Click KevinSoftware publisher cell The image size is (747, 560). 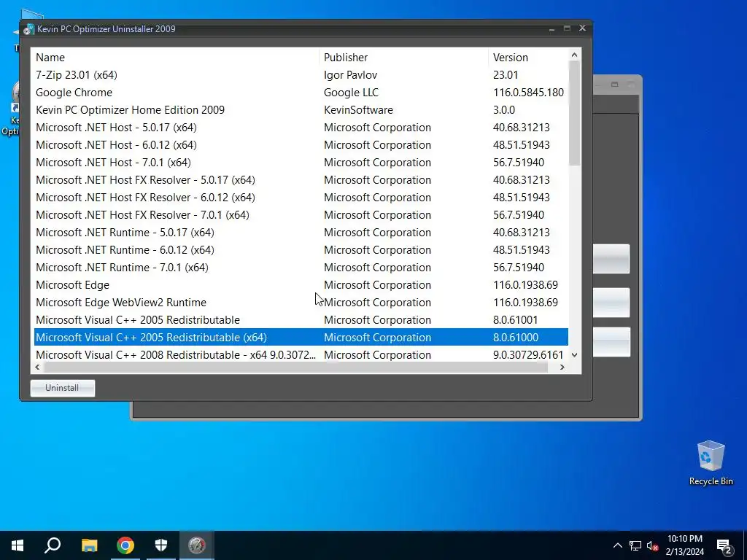tap(358, 110)
